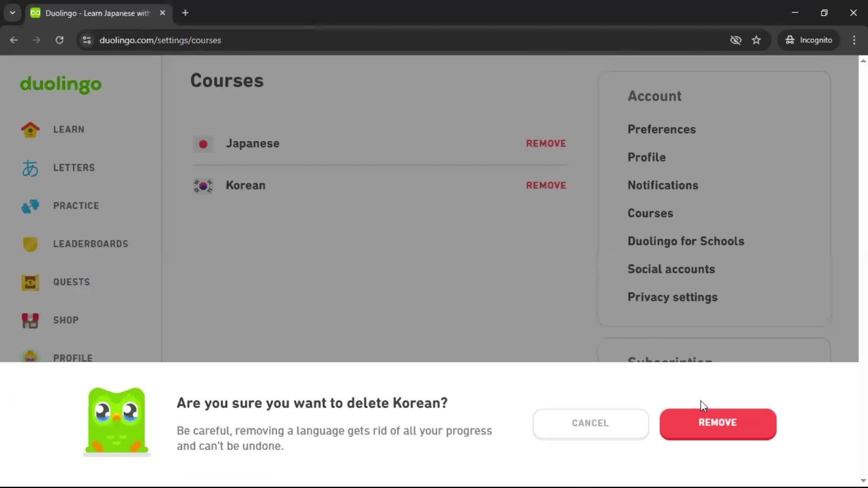Open the Shop storefront icon

(x=30, y=320)
